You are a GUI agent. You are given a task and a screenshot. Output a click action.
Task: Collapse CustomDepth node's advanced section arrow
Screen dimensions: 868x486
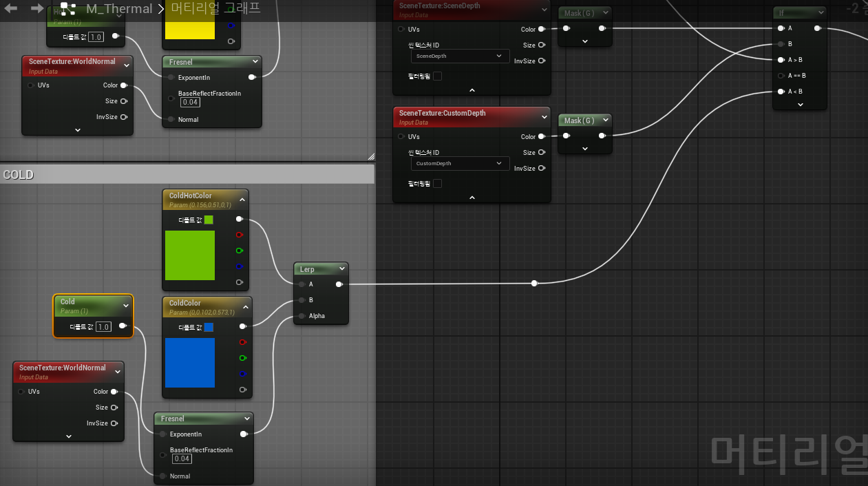pyautogui.click(x=472, y=197)
